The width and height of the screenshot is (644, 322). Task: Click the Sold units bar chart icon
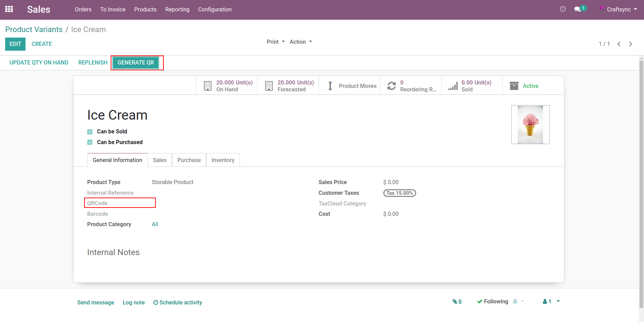(453, 86)
